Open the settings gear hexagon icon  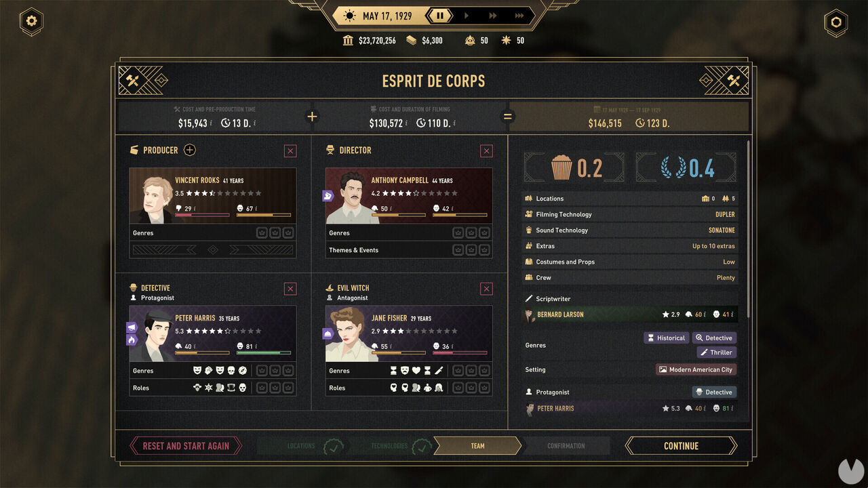pyautogui.click(x=31, y=22)
